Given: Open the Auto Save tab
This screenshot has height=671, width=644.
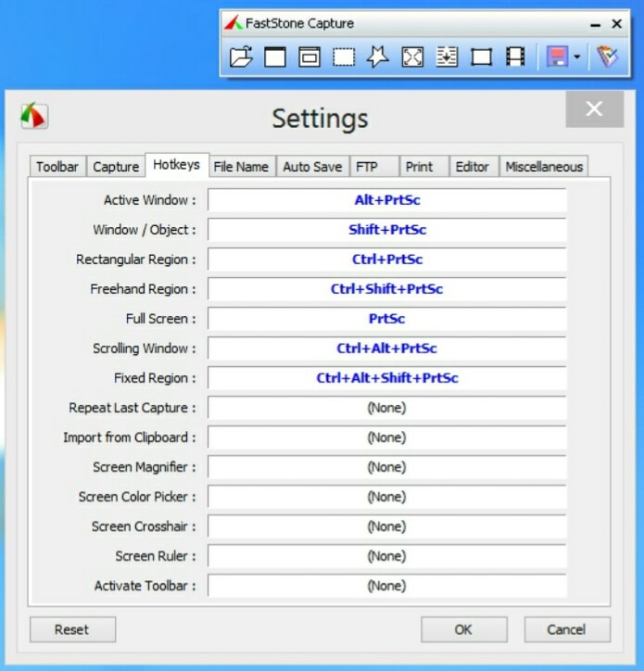Looking at the screenshot, I should point(313,167).
